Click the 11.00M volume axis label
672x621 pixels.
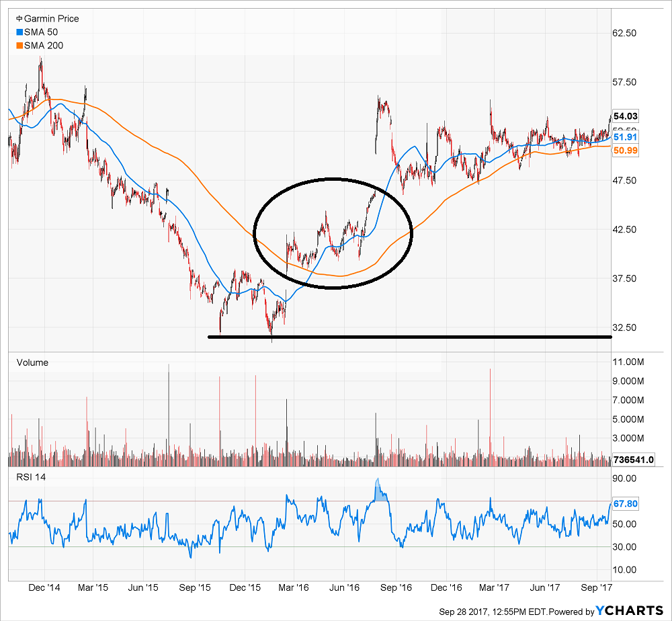[628, 362]
